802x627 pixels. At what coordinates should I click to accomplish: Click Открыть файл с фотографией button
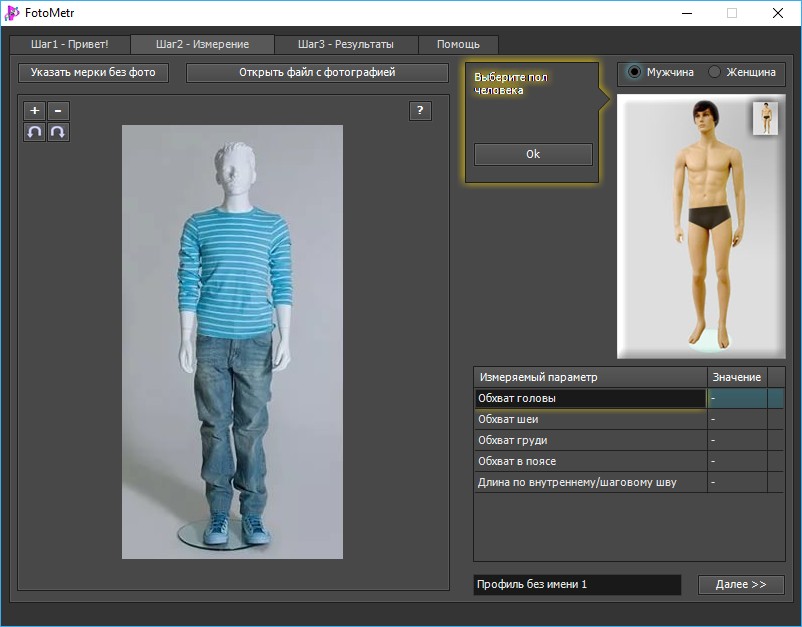coord(317,73)
